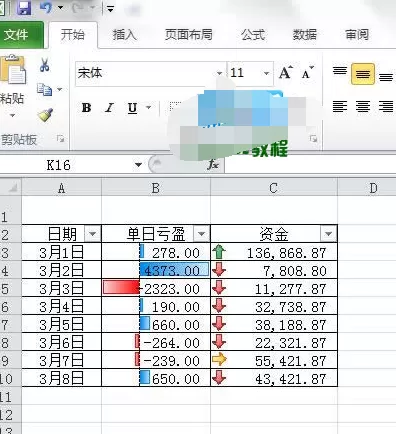The width and height of the screenshot is (396, 434).
Task: Select the cell showing -264.00
Action: pos(156,342)
